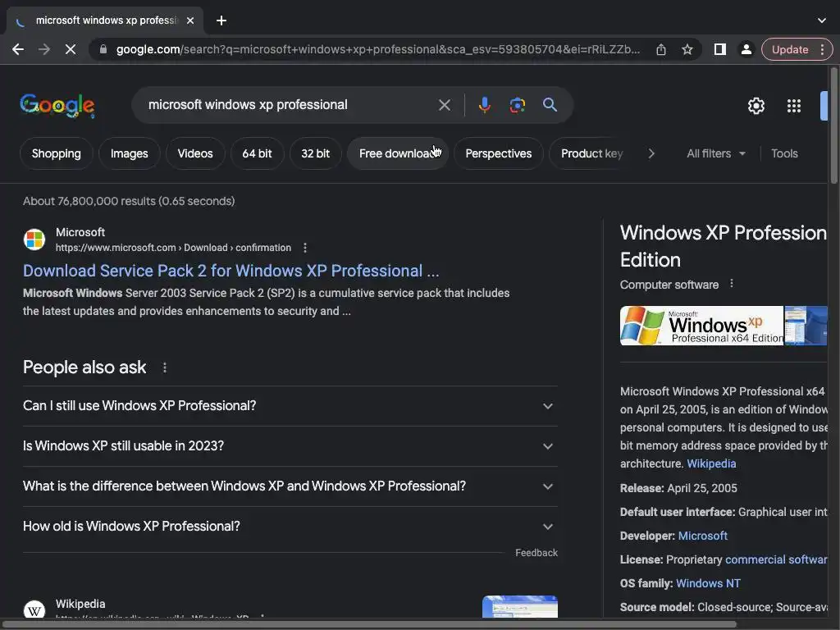Image resolution: width=840 pixels, height=630 pixels.
Task: Go back using browser back arrow
Action: (18, 49)
